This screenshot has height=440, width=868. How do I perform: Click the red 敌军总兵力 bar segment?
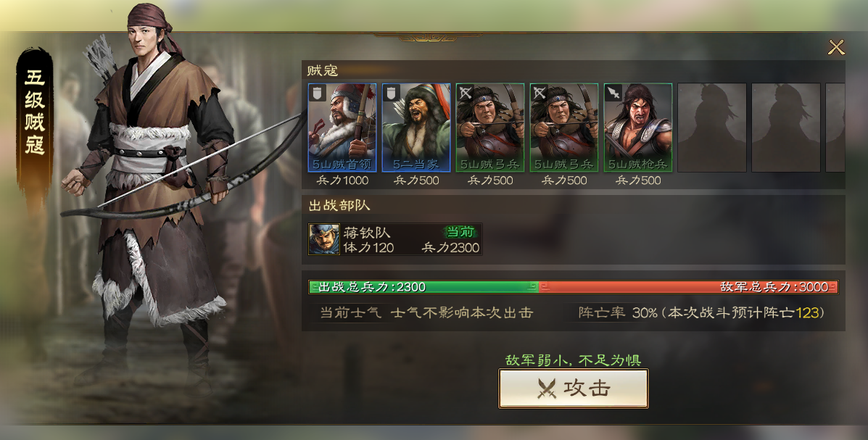pos(688,287)
